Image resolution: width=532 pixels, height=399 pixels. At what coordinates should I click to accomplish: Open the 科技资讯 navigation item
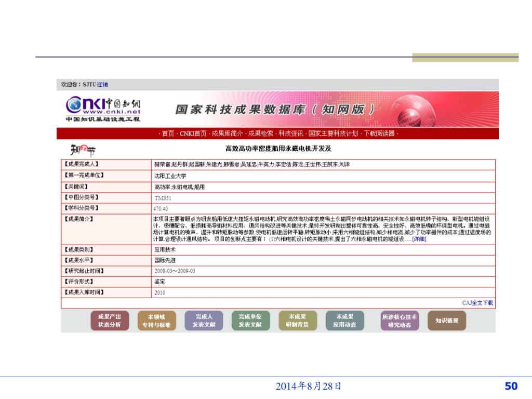click(x=291, y=134)
